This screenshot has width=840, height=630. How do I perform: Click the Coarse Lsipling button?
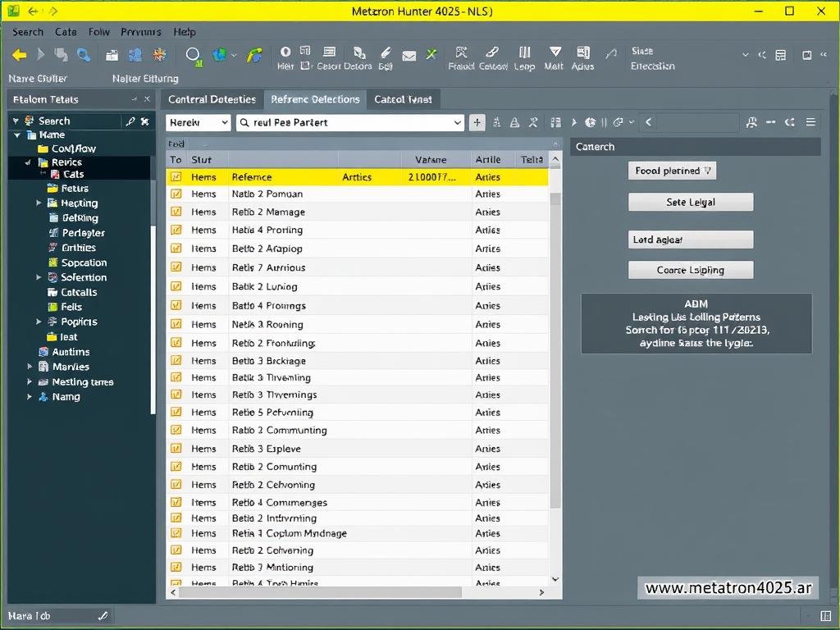(x=690, y=269)
